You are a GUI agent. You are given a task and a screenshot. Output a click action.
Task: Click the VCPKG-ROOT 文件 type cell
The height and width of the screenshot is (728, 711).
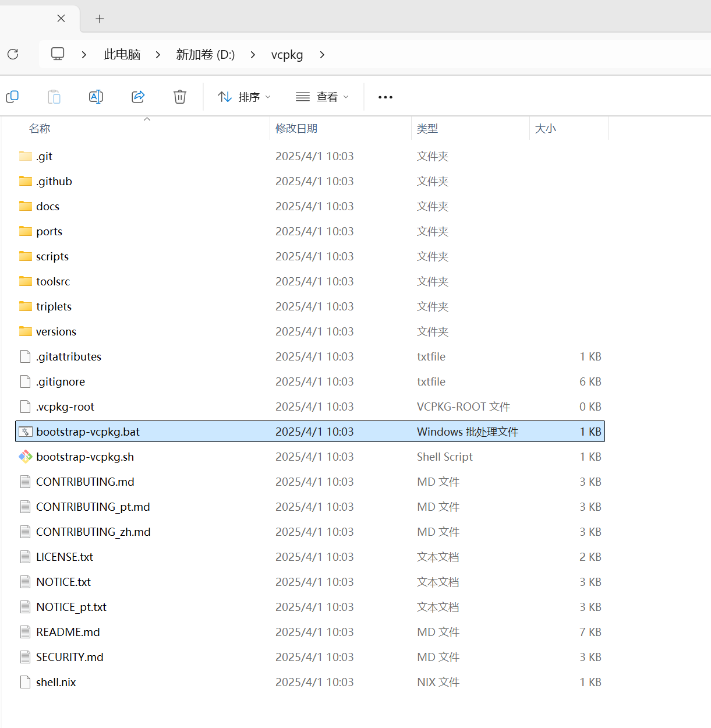pyautogui.click(x=464, y=407)
